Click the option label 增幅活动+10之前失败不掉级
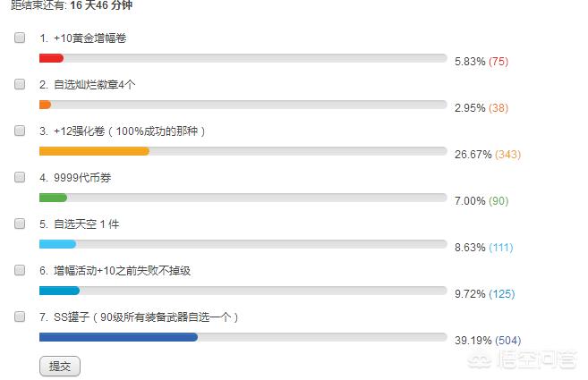The width and height of the screenshot is (588, 380). click(117, 270)
